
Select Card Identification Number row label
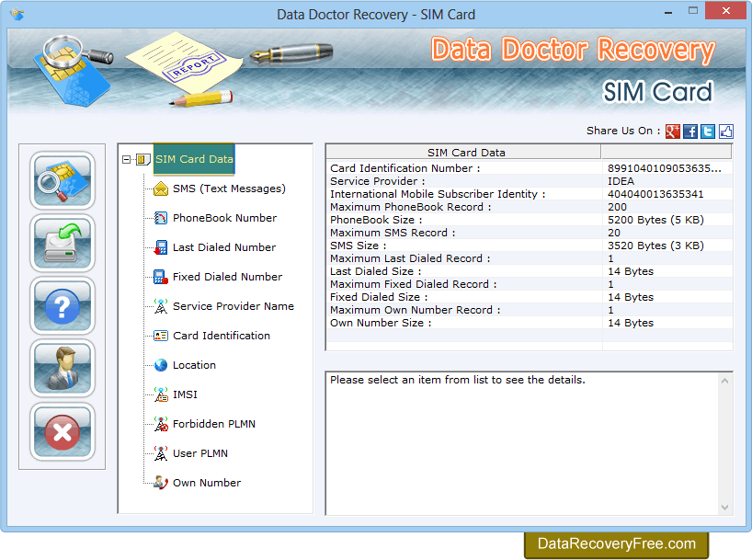click(404, 168)
